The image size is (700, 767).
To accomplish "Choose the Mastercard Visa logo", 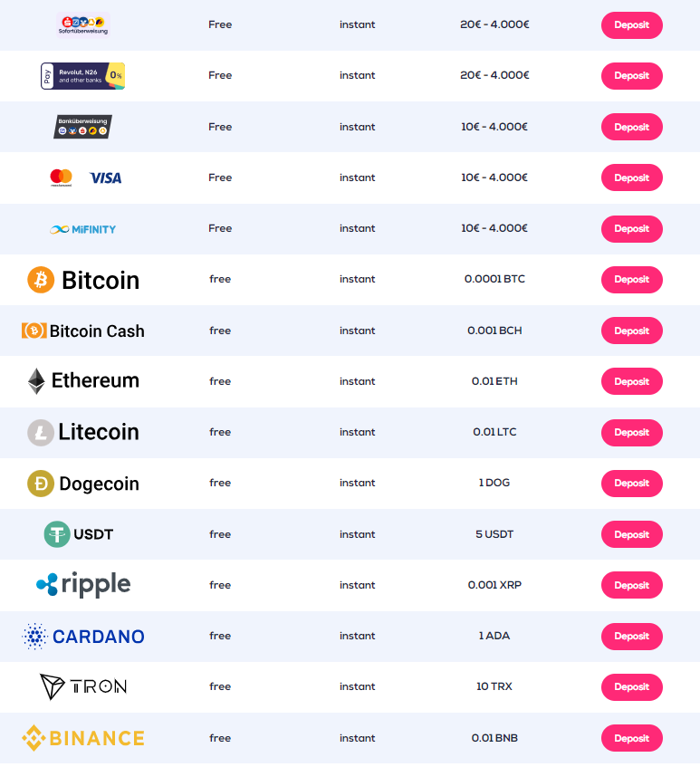I will (x=86, y=177).
